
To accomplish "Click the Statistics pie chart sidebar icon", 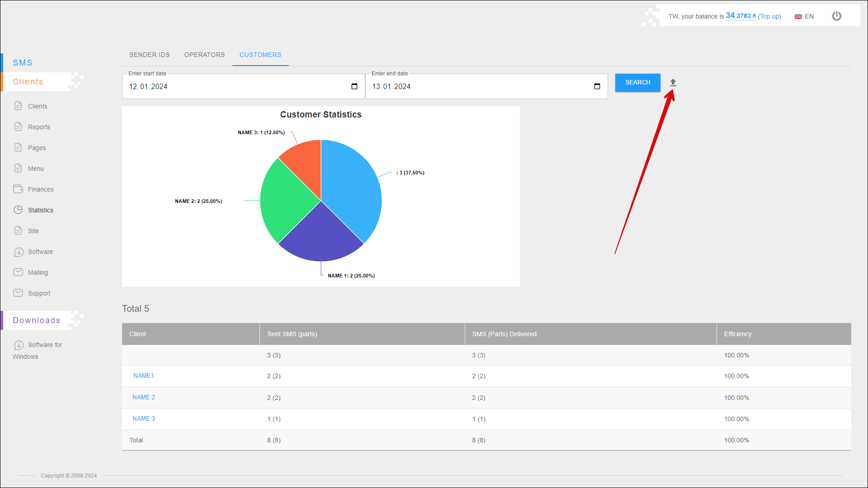I will [18, 210].
